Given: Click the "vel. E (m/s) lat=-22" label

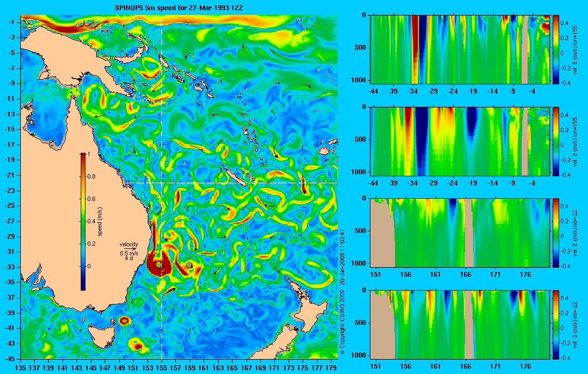Looking at the screenshot, I should click(x=575, y=233).
